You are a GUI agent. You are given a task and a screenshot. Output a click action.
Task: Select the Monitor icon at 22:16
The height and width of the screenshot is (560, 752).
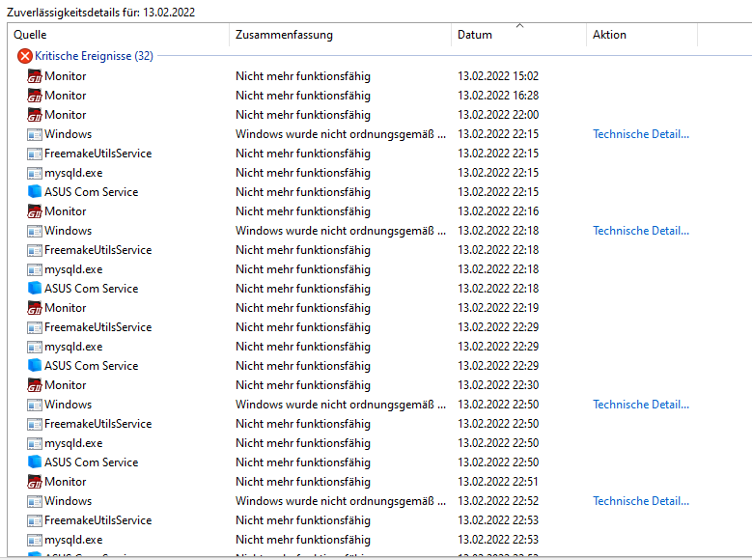(35, 211)
